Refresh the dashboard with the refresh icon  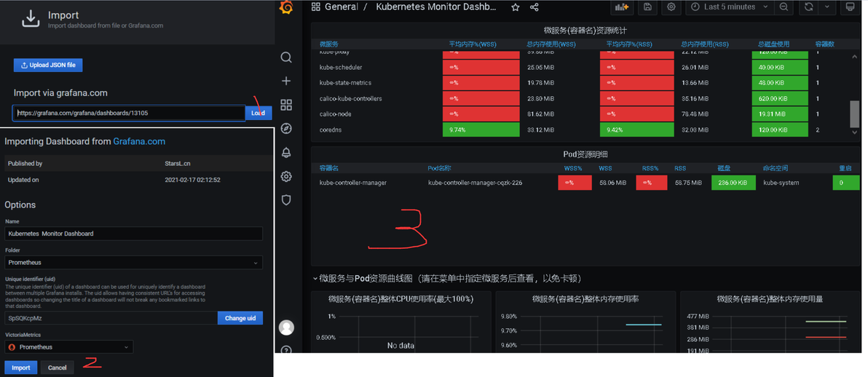point(809,7)
